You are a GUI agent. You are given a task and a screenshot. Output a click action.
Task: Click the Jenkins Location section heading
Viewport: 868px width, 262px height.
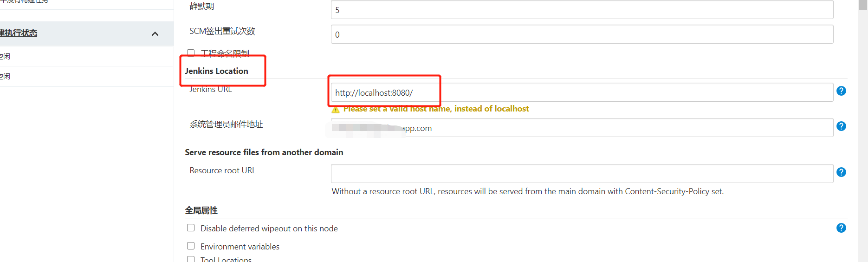[x=216, y=71]
